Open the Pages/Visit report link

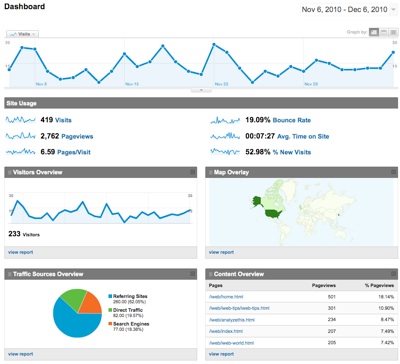74,152
